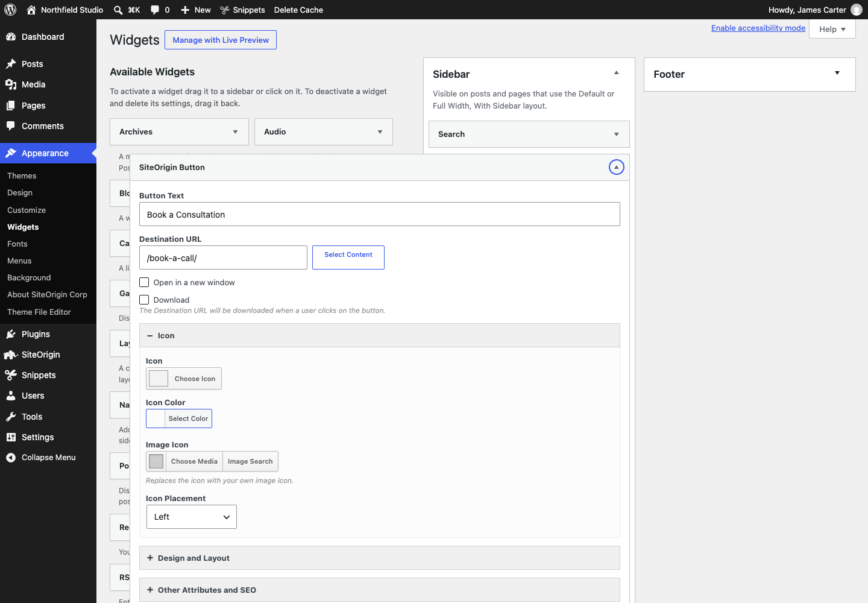Screen dimensions: 868x603
Task: Click Manage with Live Preview button
Action: pos(221,40)
